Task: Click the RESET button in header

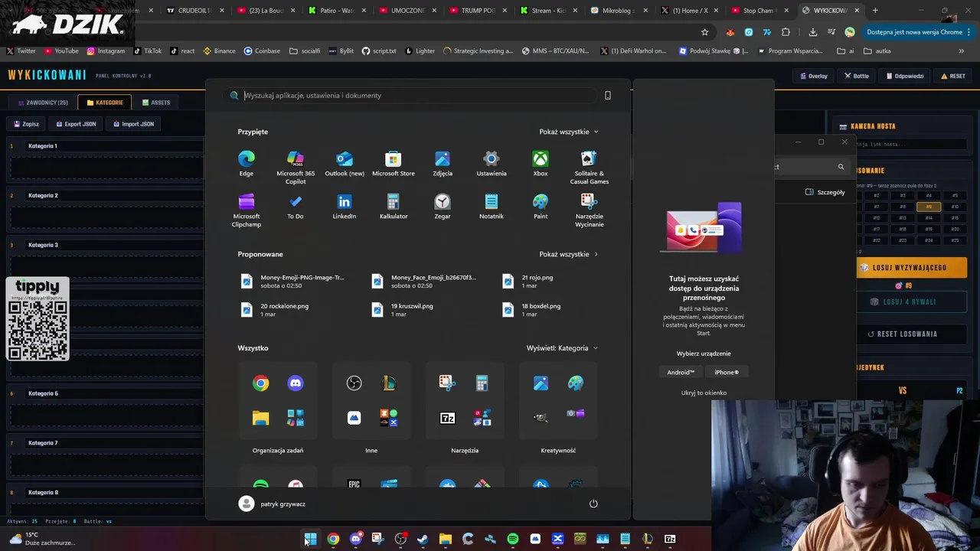Action: click(x=953, y=77)
